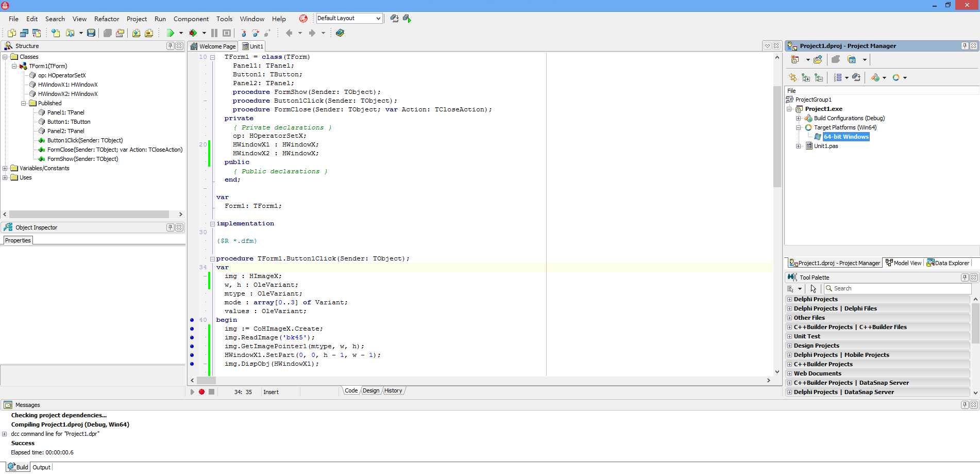The width and height of the screenshot is (980, 474).
Task: Toggle breakpoint on the HWindowX1.SetPart line
Action: (x=192, y=355)
